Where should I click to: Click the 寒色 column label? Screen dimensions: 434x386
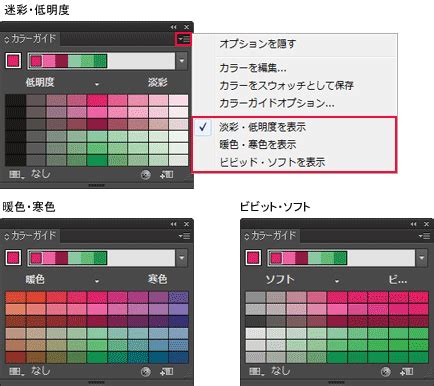[x=158, y=279]
